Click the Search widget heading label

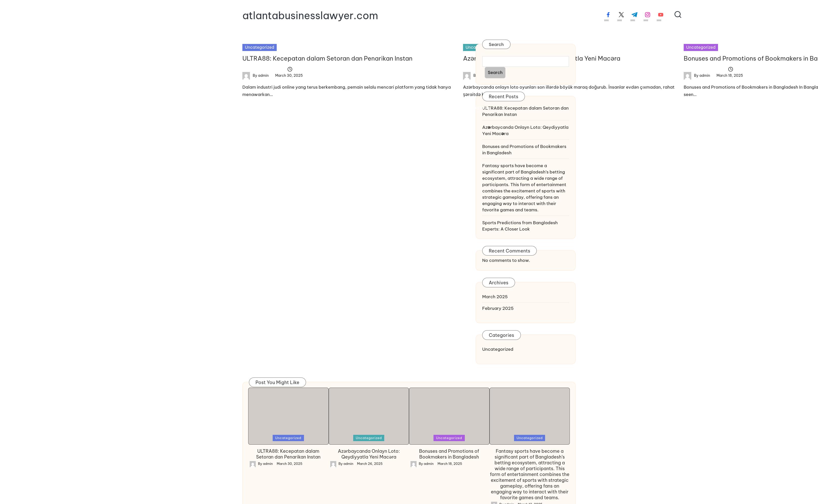point(496,44)
